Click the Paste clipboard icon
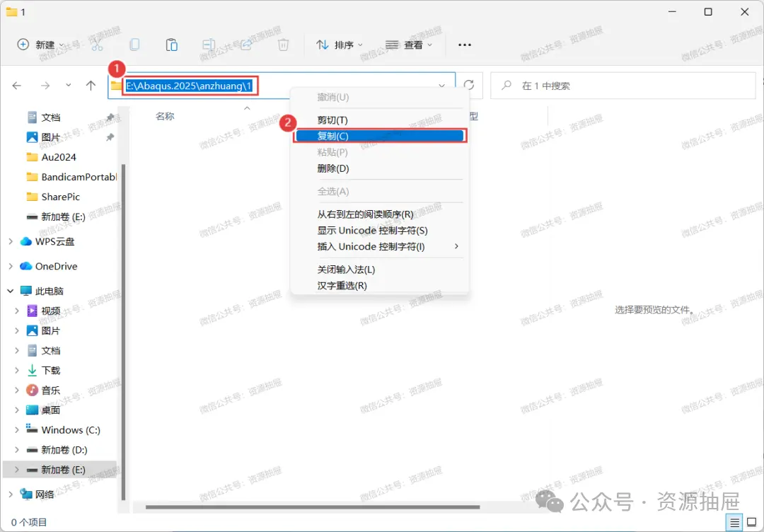This screenshot has height=532, width=764. [x=171, y=45]
